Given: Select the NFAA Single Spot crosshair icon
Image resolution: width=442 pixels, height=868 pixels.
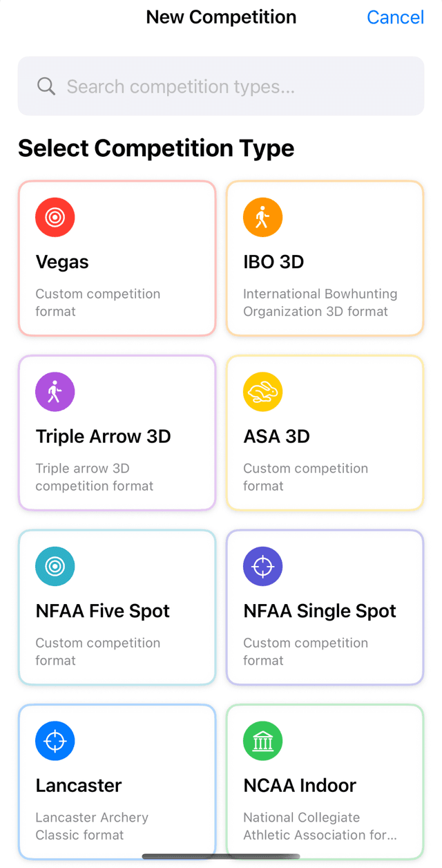Looking at the screenshot, I should point(262,566).
